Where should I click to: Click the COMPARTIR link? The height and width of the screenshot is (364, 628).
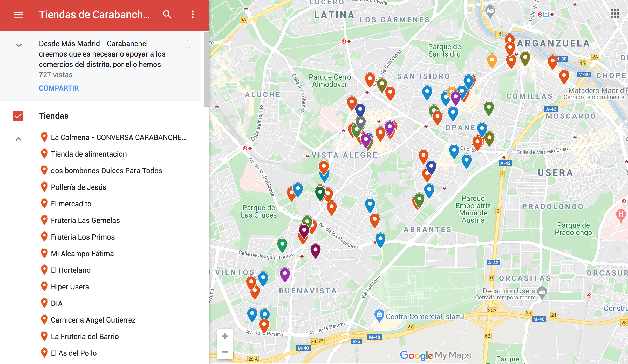[x=59, y=88]
